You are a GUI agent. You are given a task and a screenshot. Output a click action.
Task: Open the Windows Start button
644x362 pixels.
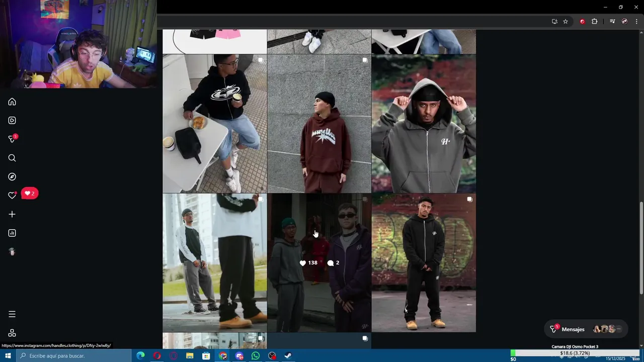click(x=8, y=356)
